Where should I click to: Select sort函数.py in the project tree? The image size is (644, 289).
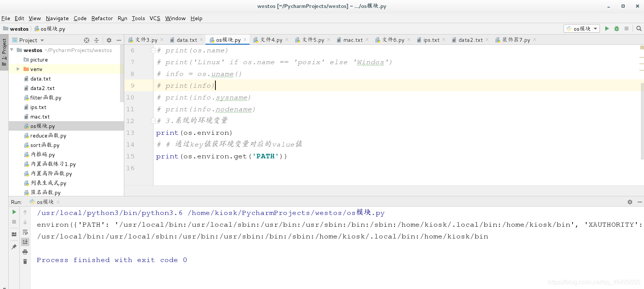[45, 145]
